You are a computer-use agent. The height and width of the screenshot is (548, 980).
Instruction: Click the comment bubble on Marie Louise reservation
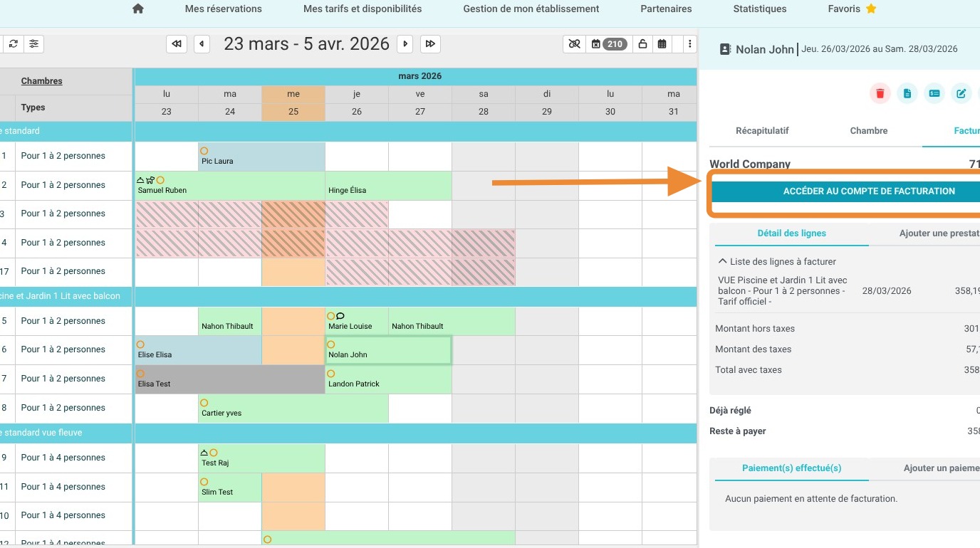[x=340, y=316]
